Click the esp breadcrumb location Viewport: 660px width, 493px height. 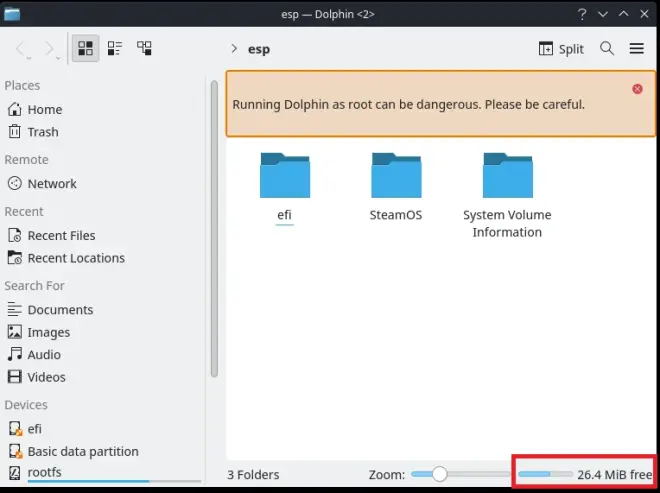pos(259,49)
